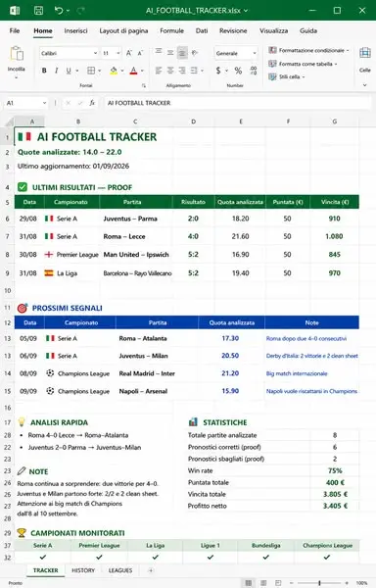Click the Redo arrow icon
Image resolution: width=376 pixels, height=588 pixels.
click(81, 11)
